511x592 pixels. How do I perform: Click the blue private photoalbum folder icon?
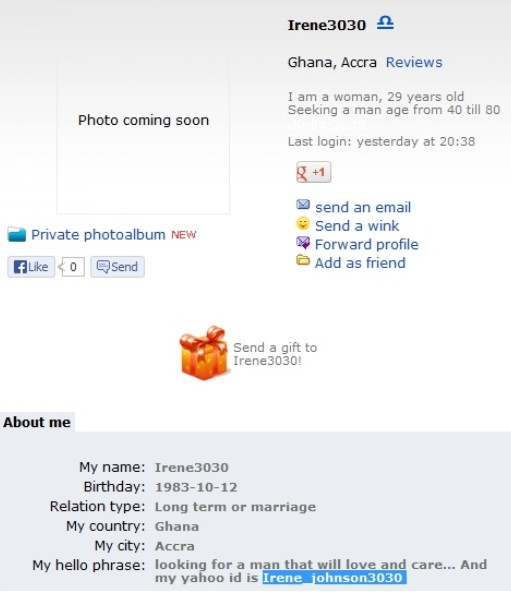pos(17,234)
